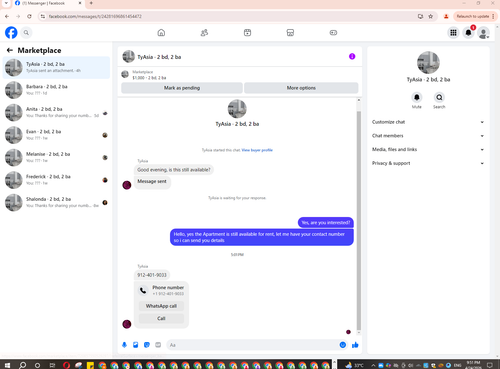This screenshot has width=500, height=369.
Task: Open the Melanise - 2 bd, 2 ba conversation
Action: [x=56, y=157]
